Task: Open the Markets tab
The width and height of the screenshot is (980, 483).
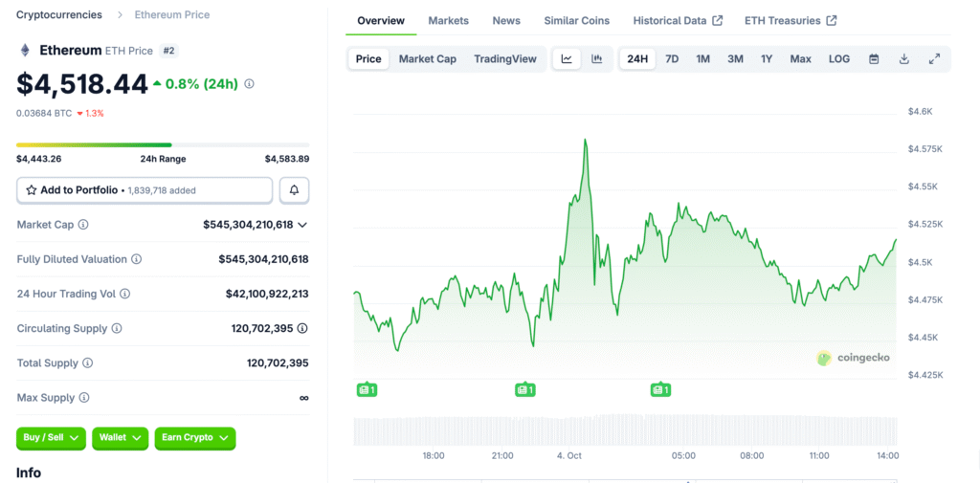Action: 448,21
